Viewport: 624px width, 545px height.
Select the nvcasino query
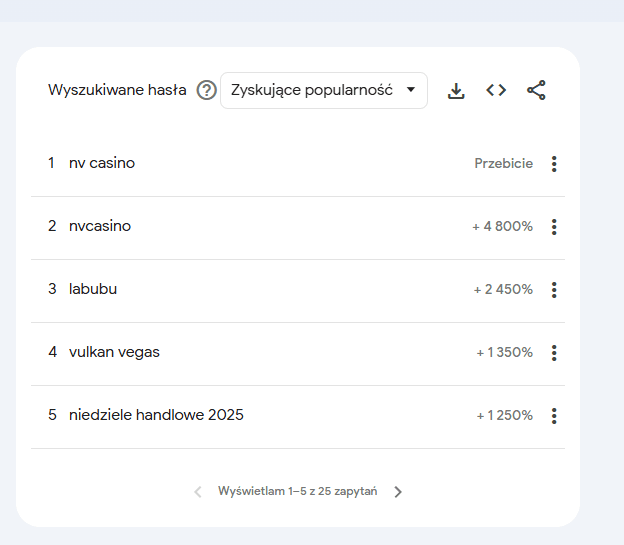(100, 226)
